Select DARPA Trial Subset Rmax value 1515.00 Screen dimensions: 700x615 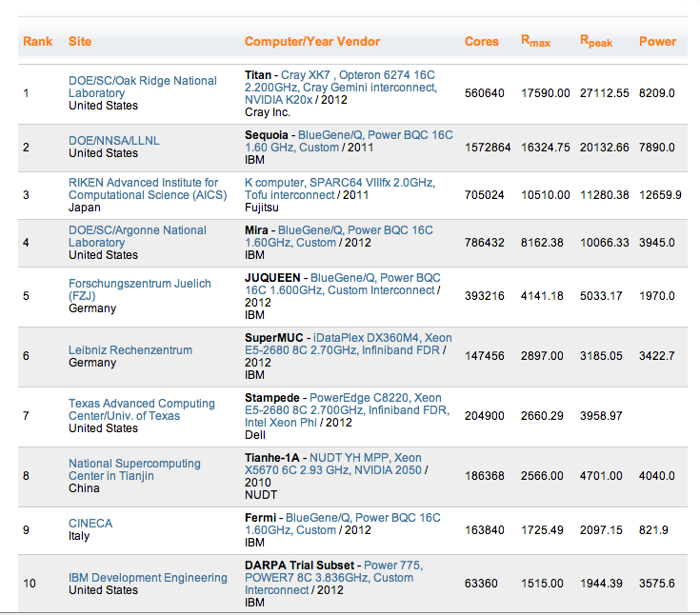point(542,584)
